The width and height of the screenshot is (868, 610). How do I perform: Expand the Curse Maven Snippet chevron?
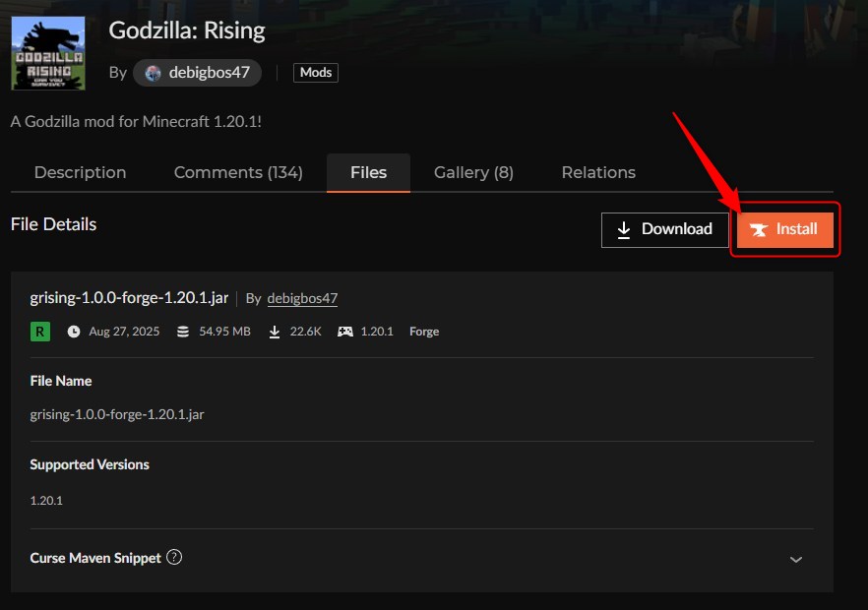coord(796,560)
